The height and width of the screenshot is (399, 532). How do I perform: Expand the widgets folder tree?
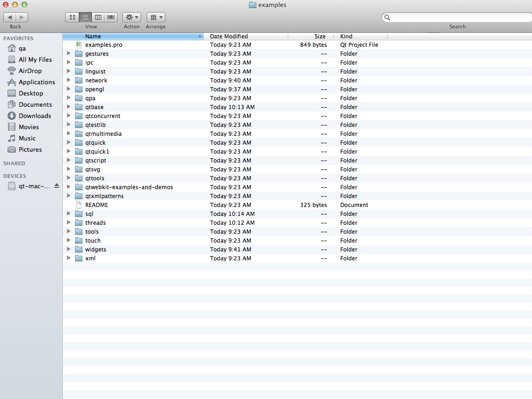point(68,249)
